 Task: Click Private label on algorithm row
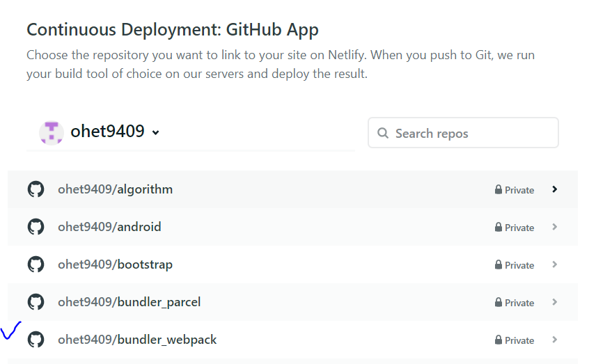pyautogui.click(x=519, y=190)
